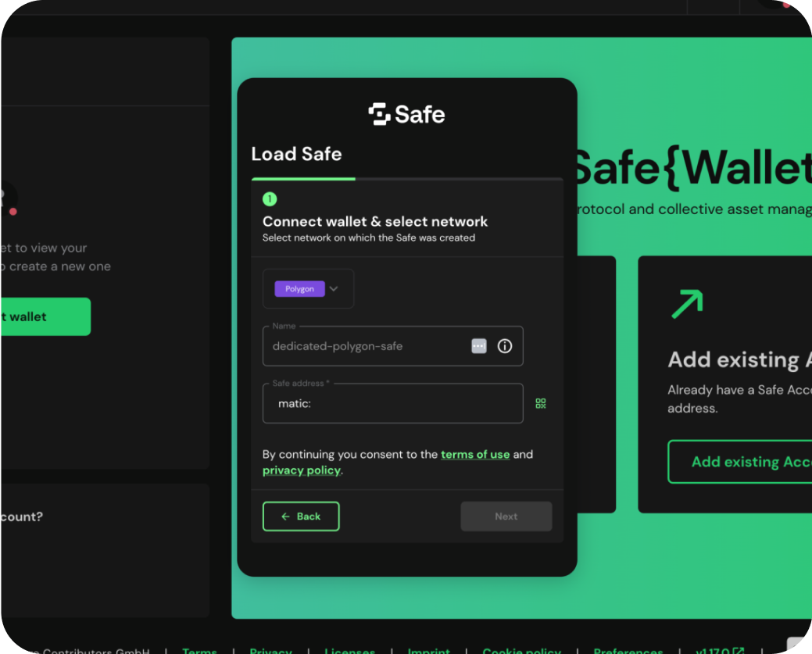This screenshot has width=812, height=654.
Task: Focus the Name field with dedicated-polygon-safe
Action: 392,346
